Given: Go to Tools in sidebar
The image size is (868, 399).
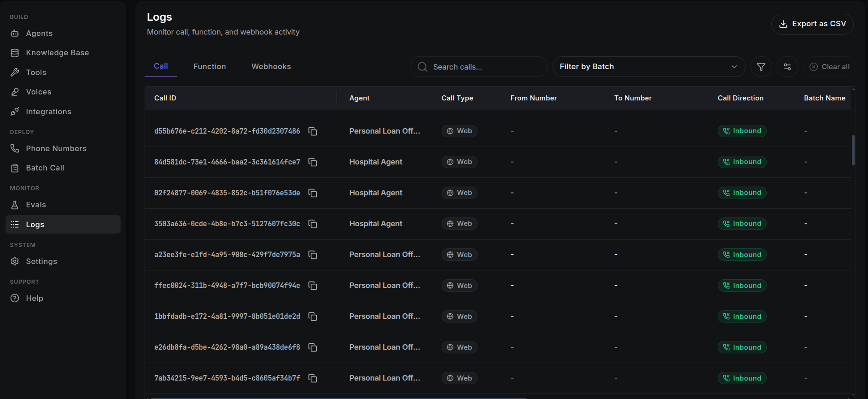Looking at the screenshot, I should [63, 72].
